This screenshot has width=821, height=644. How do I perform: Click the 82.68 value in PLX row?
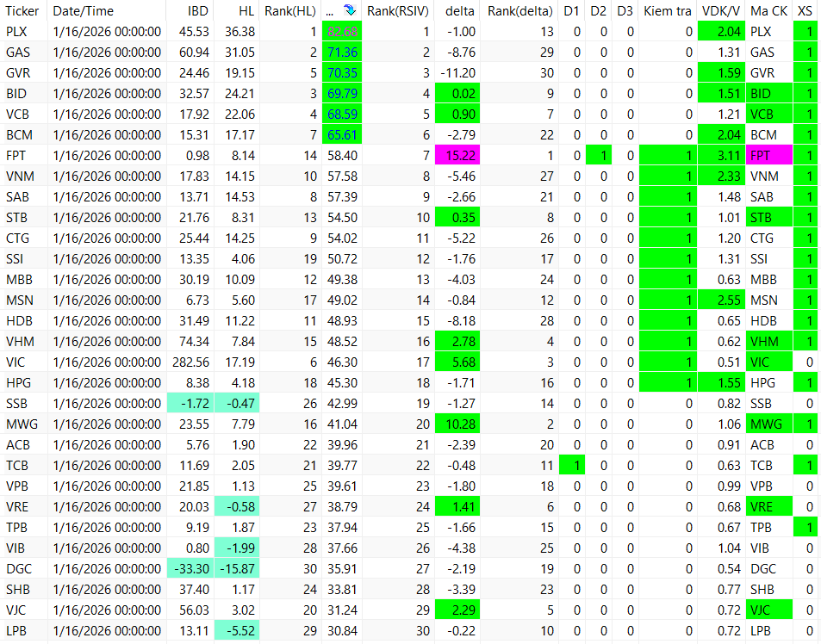click(x=342, y=31)
